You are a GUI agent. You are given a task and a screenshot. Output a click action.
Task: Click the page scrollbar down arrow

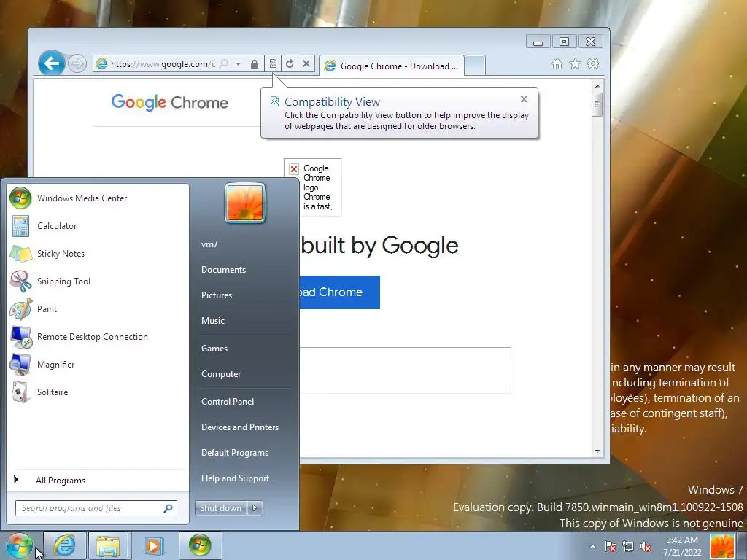click(597, 451)
